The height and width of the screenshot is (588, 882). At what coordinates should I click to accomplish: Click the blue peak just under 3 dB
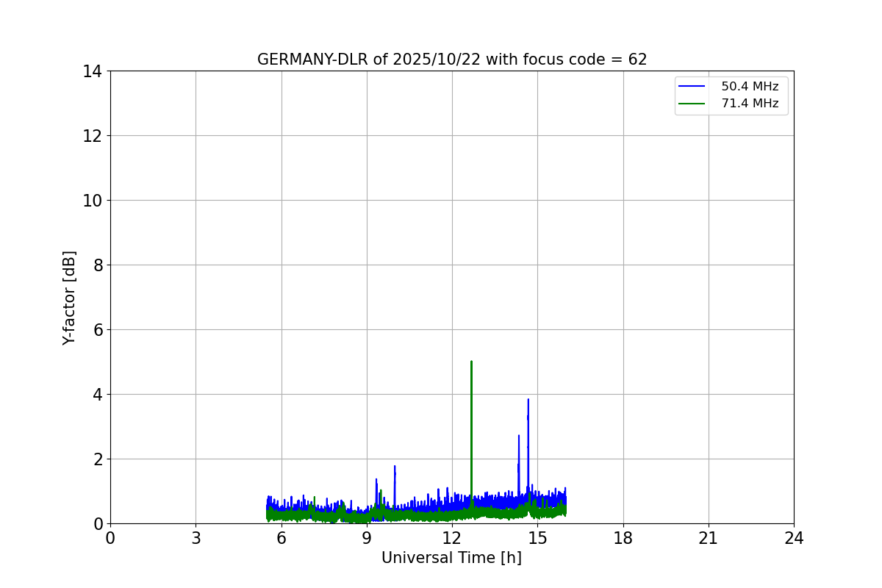pyautogui.click(x=519, y=467)
